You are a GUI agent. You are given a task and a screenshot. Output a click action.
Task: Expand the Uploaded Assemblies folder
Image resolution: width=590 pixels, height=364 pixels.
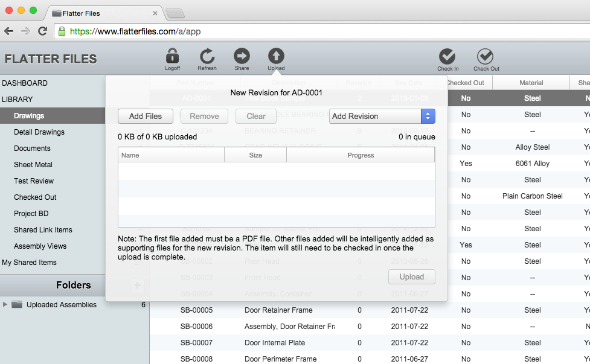[x=5, y=304]
